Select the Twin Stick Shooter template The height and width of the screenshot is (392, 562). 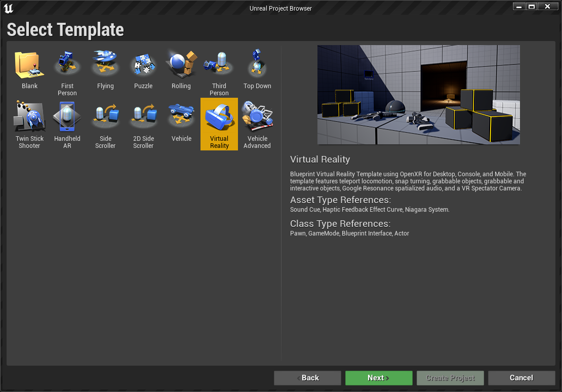click(29, 124)
